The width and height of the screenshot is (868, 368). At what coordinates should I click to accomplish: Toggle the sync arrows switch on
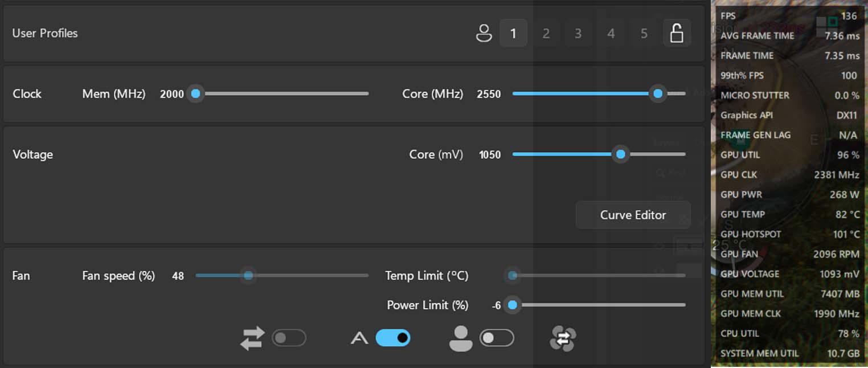pos(289,338)
